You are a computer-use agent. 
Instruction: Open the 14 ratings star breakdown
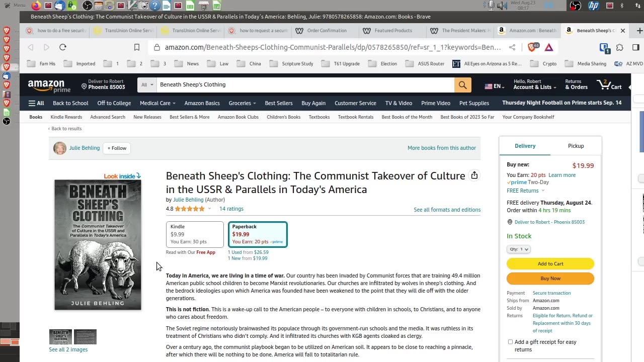pyautogui.click(x=209, y=209)
